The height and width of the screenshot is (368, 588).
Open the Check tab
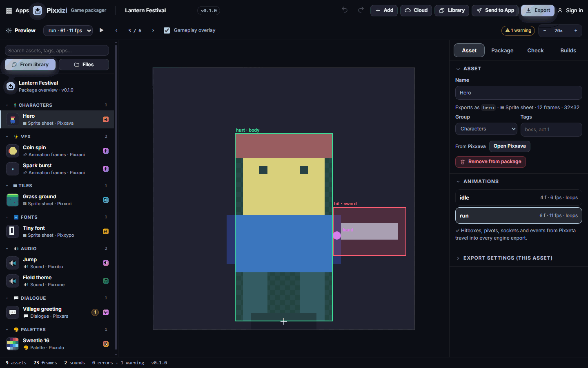[535, 50]
